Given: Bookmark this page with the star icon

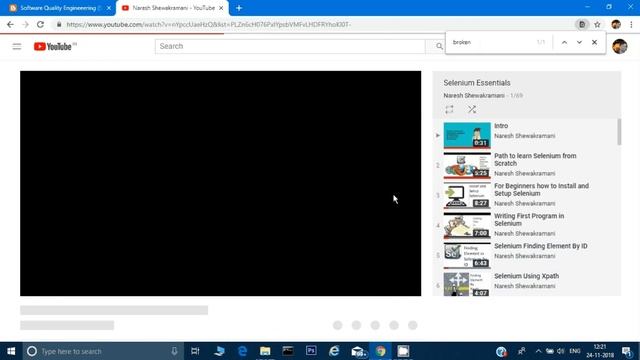Looking at the screenshot, I should pos(597,24).
